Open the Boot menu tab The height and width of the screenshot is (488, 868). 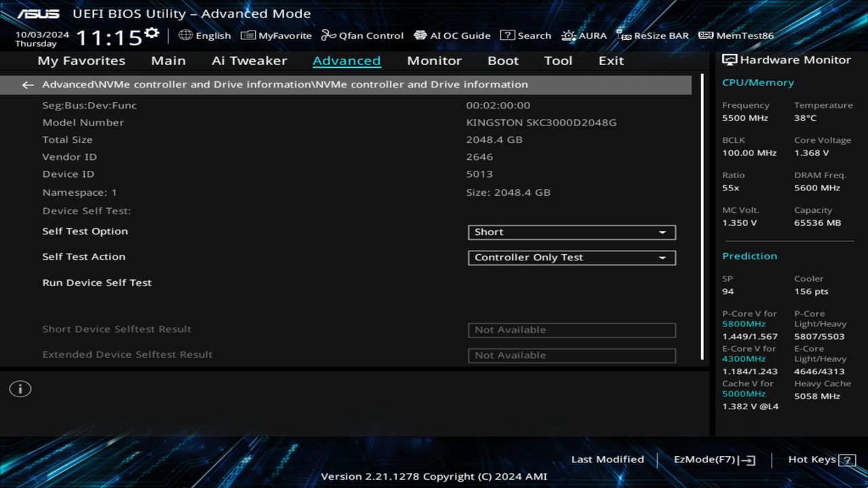point(502,60)
